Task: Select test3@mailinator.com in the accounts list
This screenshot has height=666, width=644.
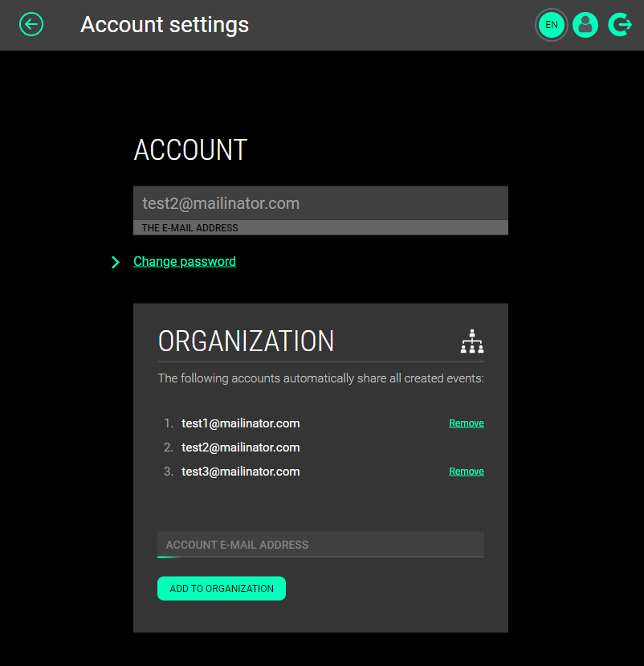Action: [x=241, y=472]
